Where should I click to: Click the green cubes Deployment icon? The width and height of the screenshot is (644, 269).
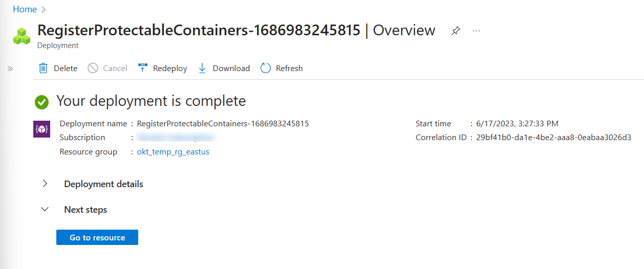pos(23,36)
